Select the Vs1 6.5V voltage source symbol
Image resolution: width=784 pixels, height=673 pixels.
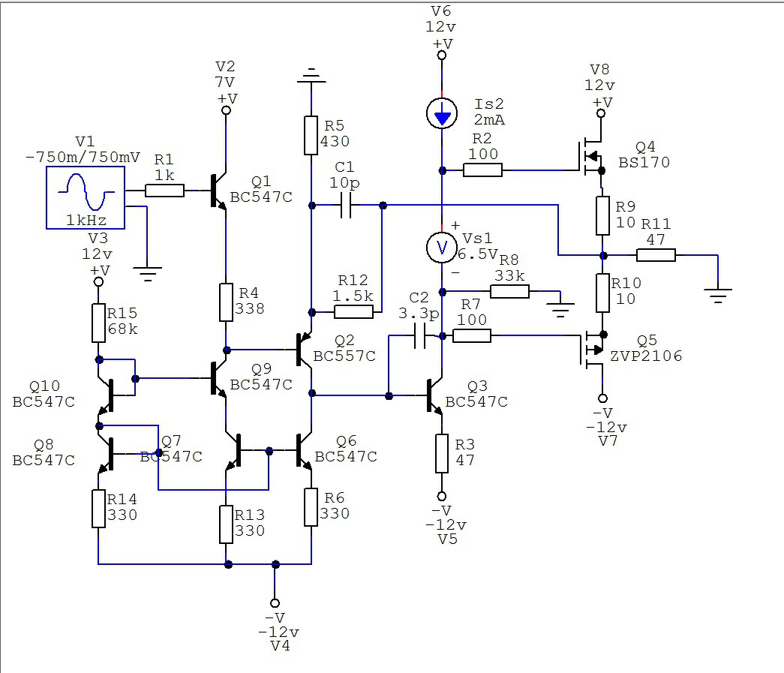pyautogui.click(x=441, y=248)
